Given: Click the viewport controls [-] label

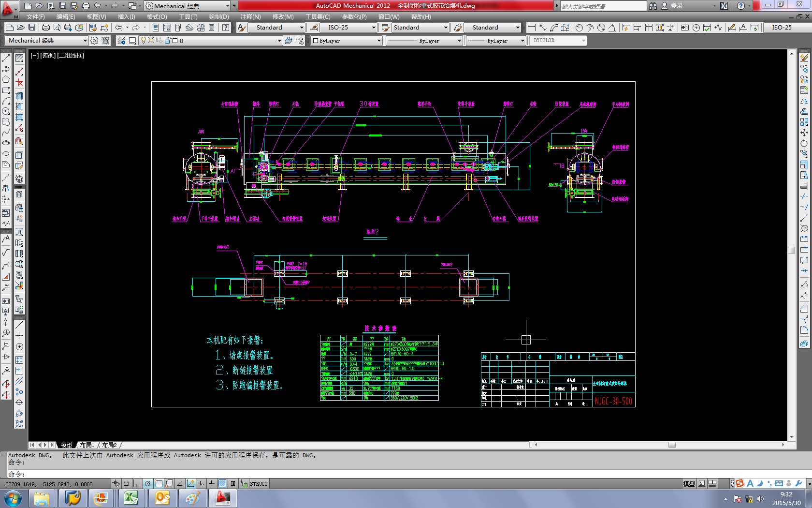Looking at the screenshot, I should coord(35,56).
